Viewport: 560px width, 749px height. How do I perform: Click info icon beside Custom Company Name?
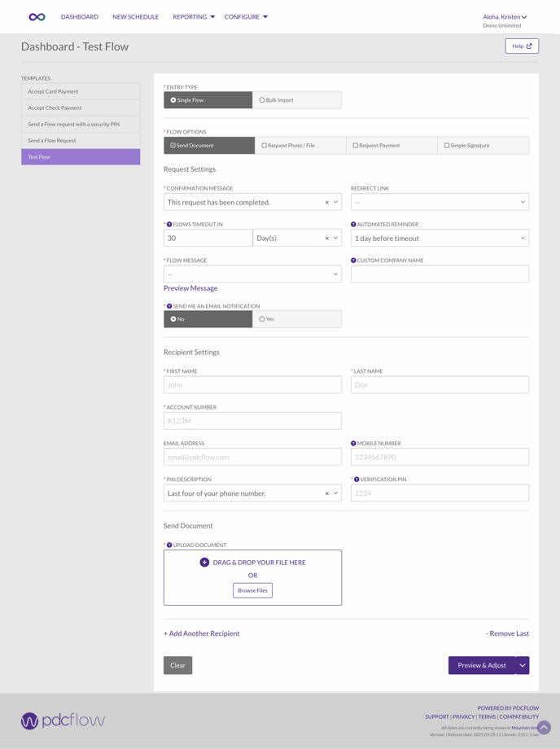pyautogui.click(x=353, y=261)
